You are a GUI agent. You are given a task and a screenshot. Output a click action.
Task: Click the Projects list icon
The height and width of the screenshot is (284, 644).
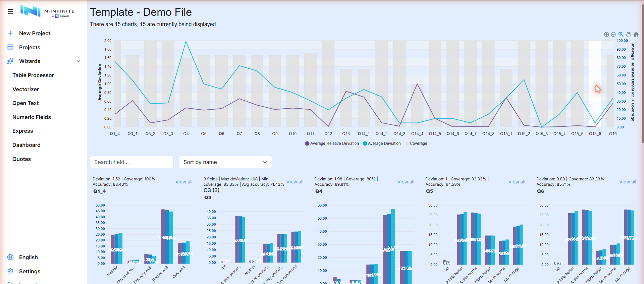pos(10,47)
